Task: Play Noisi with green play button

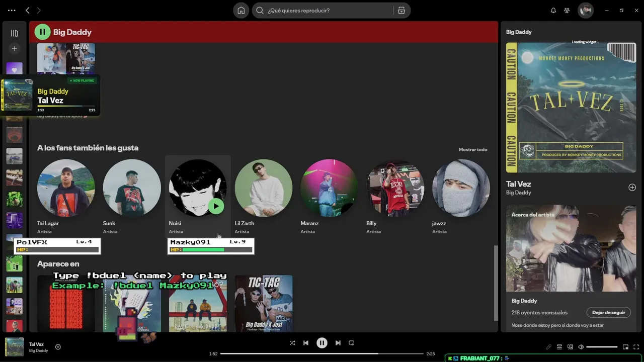Action: pos(216,206)
